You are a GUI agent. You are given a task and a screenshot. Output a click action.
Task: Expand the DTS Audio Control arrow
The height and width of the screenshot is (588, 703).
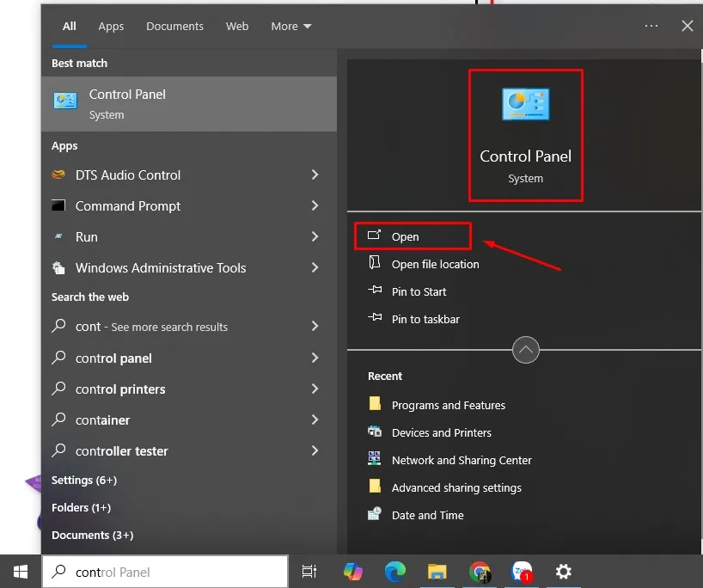315,175
